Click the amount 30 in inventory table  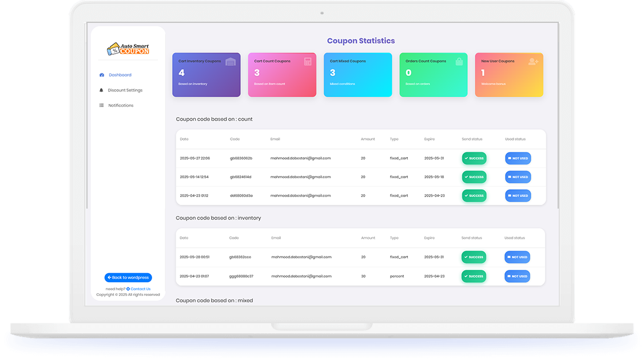point(363,276)
